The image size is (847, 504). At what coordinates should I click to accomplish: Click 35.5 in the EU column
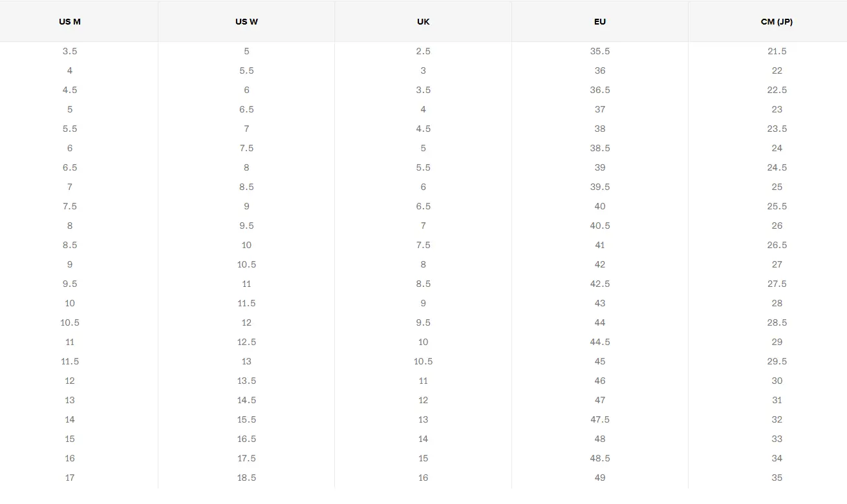[600, 51]
